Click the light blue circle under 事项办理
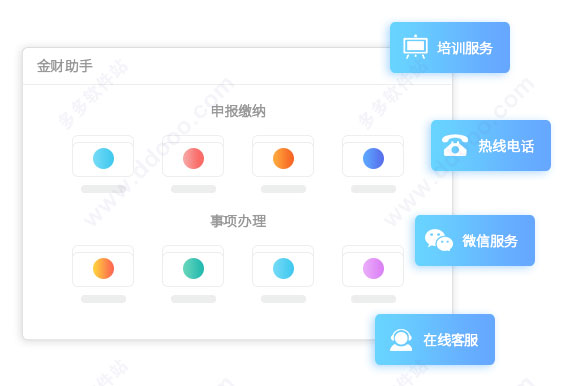This screenshot has height=386, width=563. coord(283,268)
